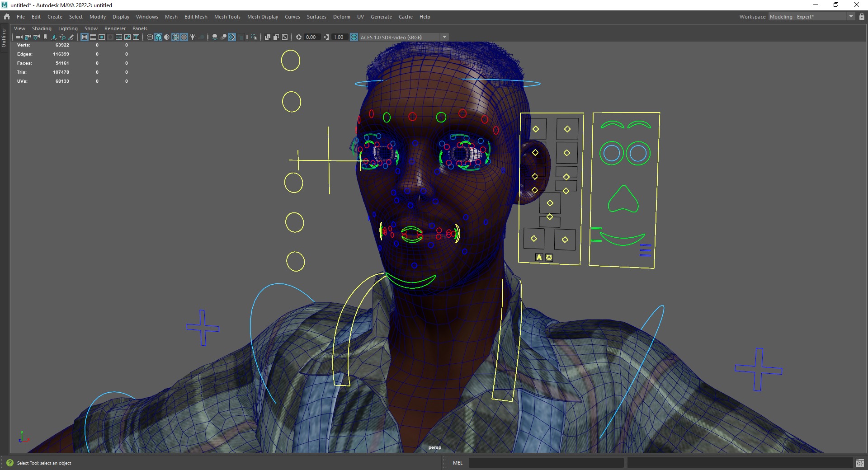Viewport: 868px width, 470px height.
Task: Open the panel Show menu
Action: [x=91, y=28]
